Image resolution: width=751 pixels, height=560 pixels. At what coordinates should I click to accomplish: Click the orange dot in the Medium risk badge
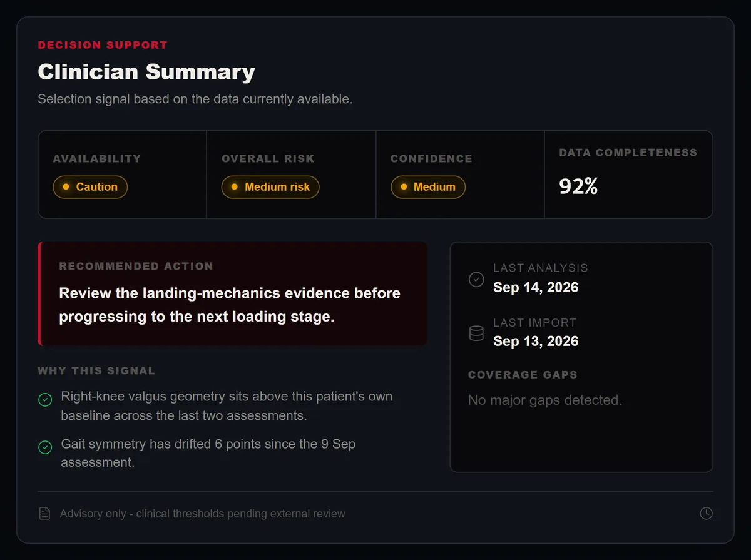click(235, 187)
